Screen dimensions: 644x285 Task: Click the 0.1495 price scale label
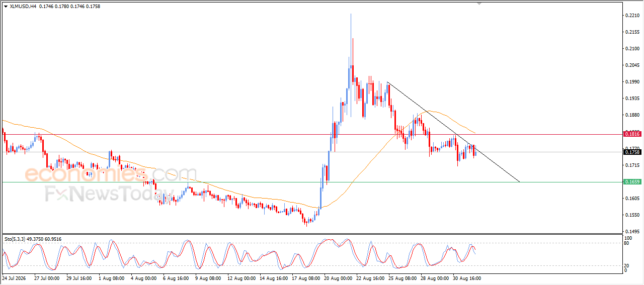pos(632,231)
